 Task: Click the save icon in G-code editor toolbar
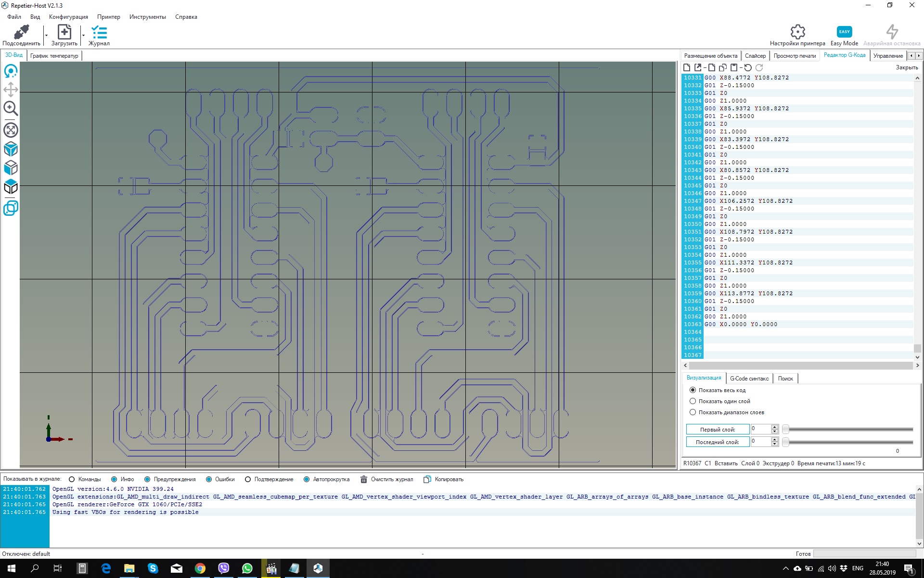[x=733, y=68]
